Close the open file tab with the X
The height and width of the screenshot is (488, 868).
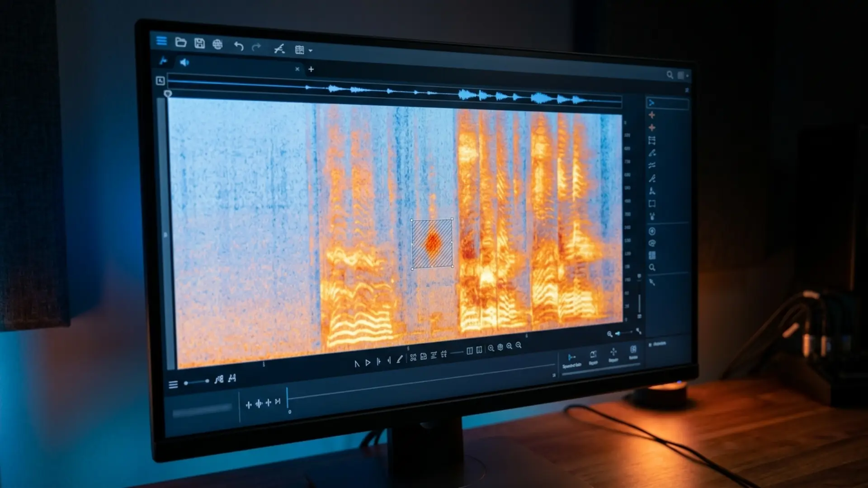point(297,69)
